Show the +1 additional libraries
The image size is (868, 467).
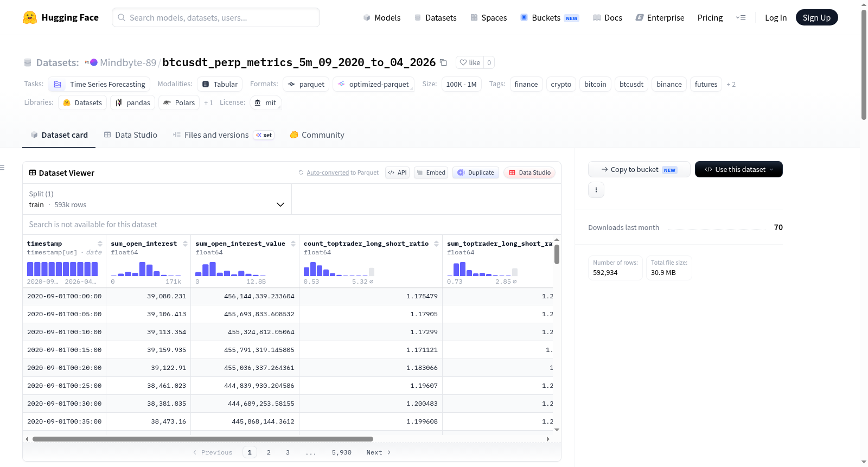(208, 103)
